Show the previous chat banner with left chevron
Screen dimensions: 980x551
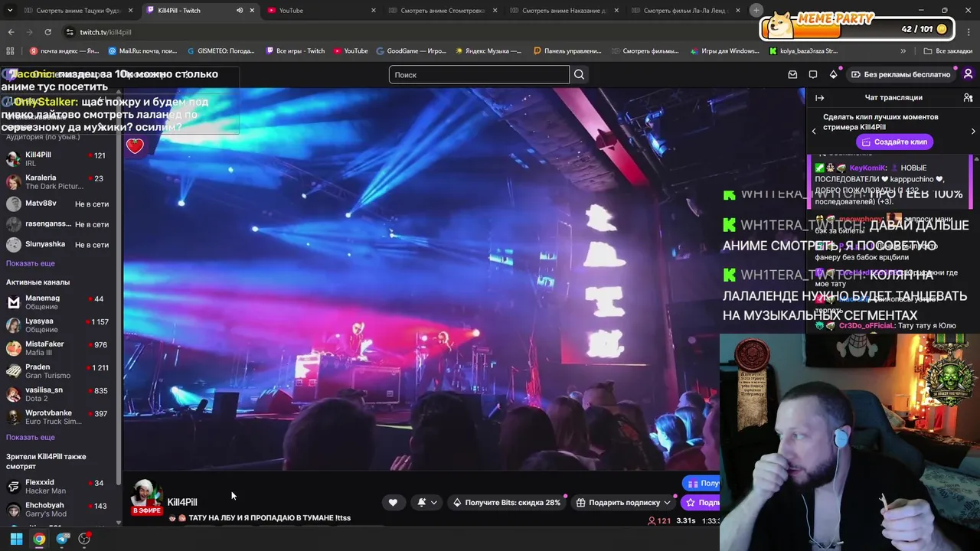pyautogui.click(x=814, y=131)
